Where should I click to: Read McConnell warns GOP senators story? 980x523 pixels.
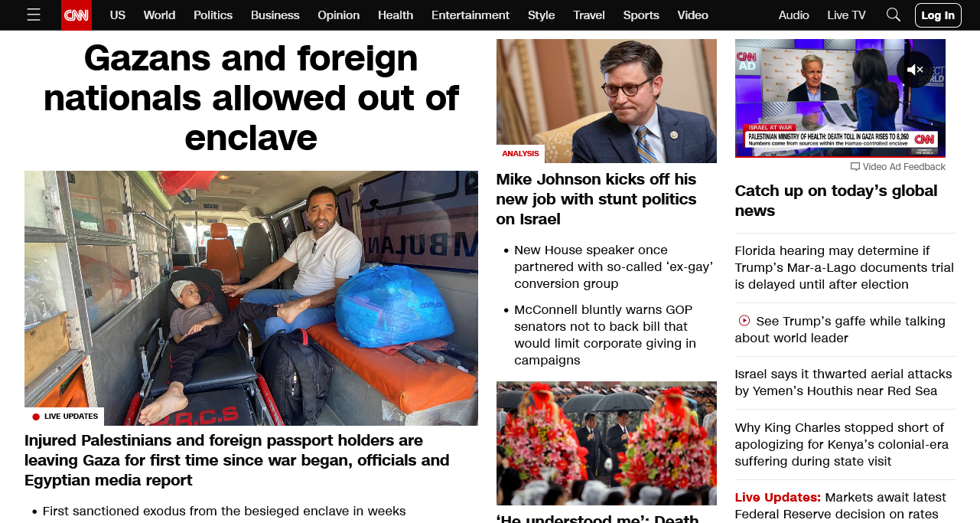[x=605, y=335]
